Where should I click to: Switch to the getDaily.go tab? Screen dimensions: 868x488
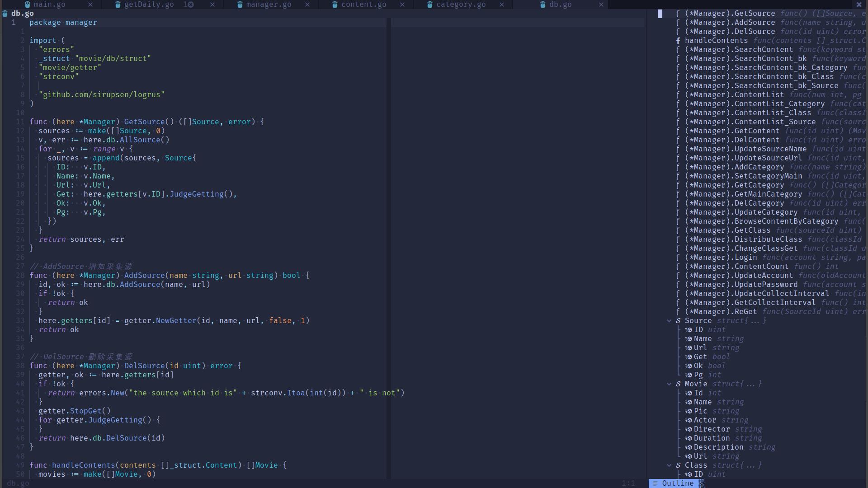149,5
